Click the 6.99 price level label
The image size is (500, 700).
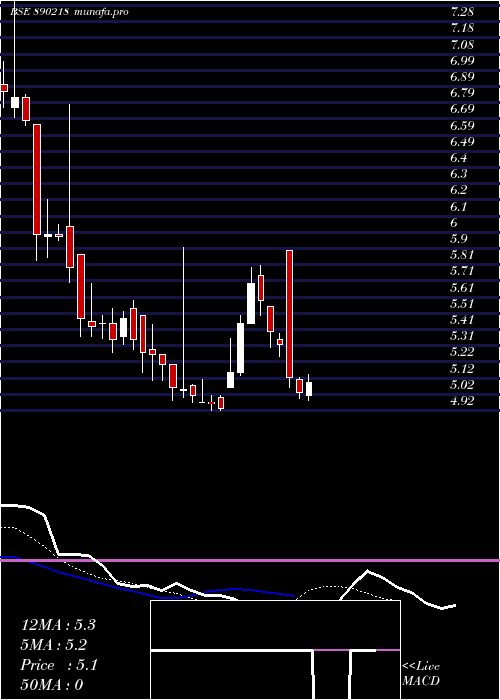pyautogui.click(x=462, y=61)
